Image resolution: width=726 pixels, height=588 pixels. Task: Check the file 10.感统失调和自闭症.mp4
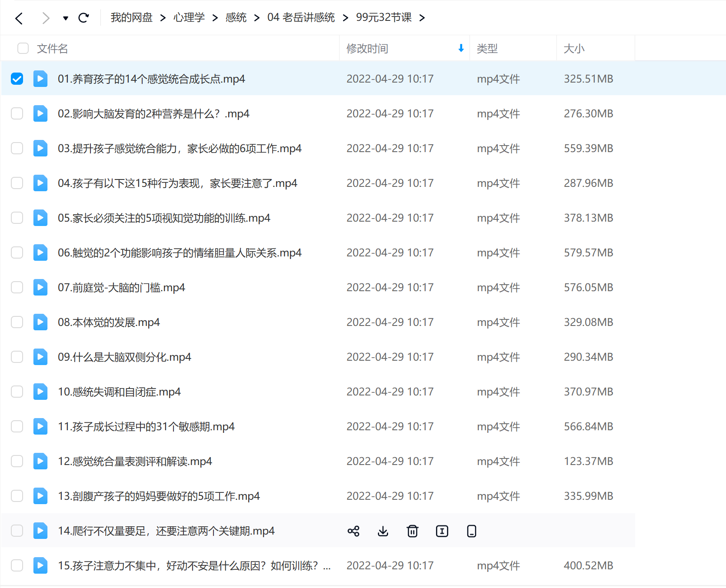(17, 392)
